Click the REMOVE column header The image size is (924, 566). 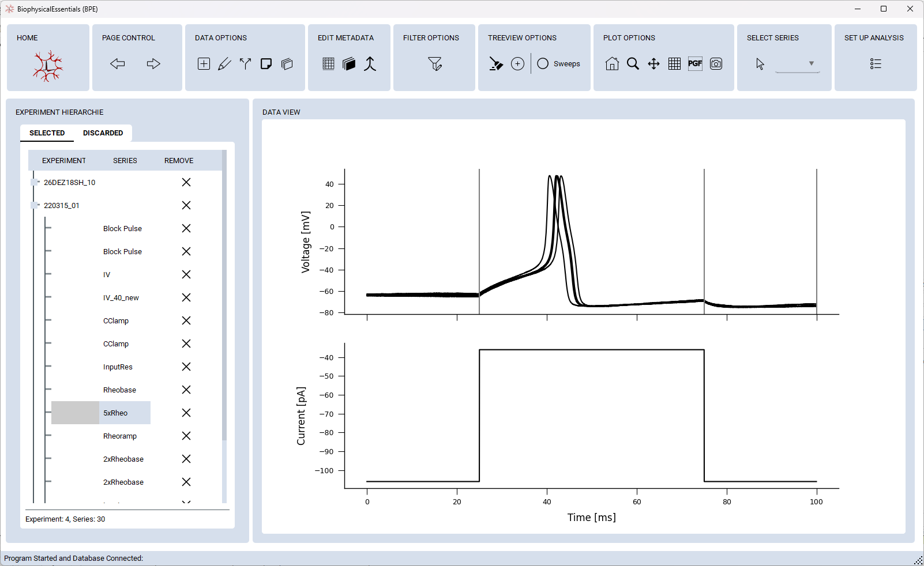click(179, 161)
